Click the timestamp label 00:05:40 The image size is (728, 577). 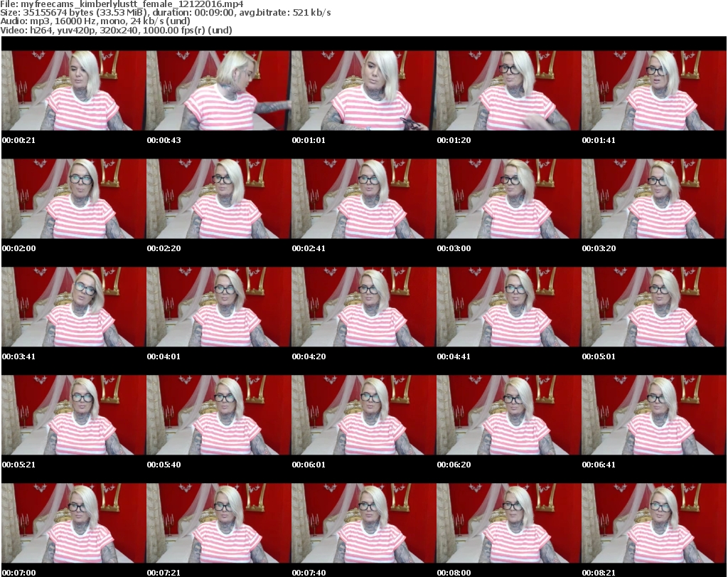pos(164,464)
